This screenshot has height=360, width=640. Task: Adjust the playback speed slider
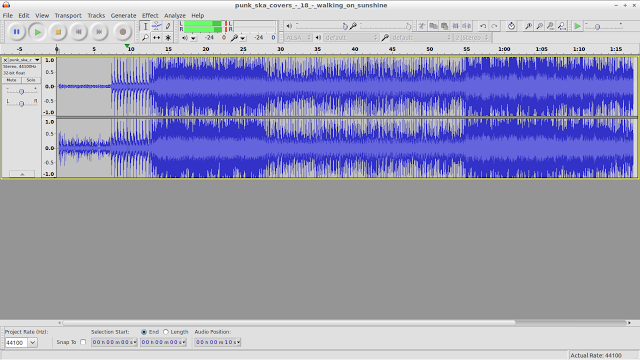point(604,26)
